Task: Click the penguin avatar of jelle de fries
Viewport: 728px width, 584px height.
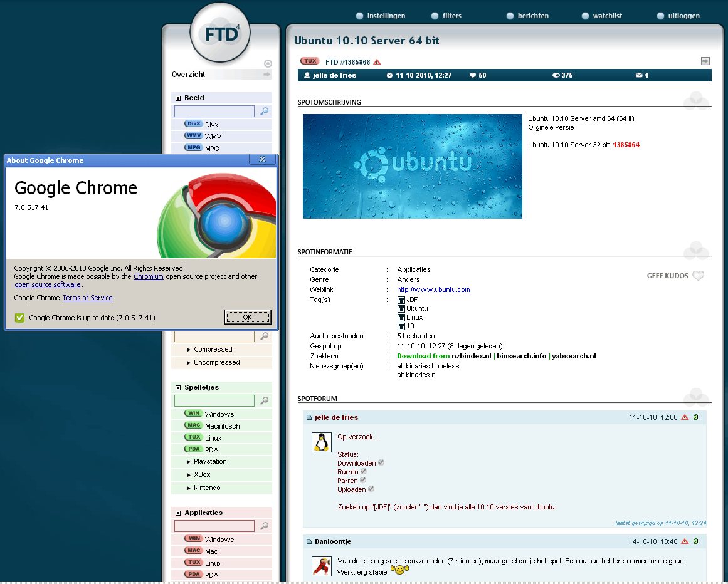Action: [x=322, y=442]
